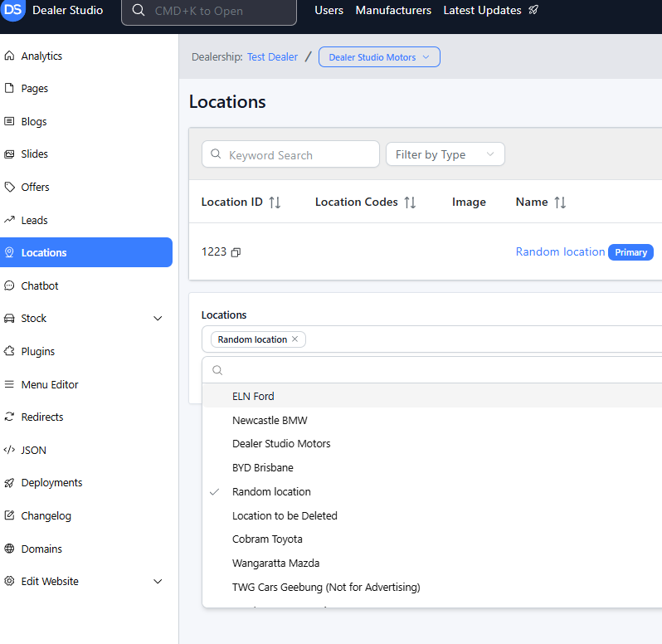The width and height of the screenshot is (662, 644).
Task: Expand the Edit Website sidebar section
Action: [x=158, y=582]
